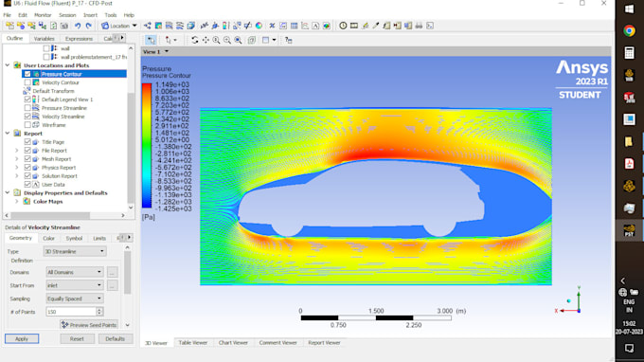Click the browse button beside Domains
The image size is (644, 362).
[x=112, y=272]
